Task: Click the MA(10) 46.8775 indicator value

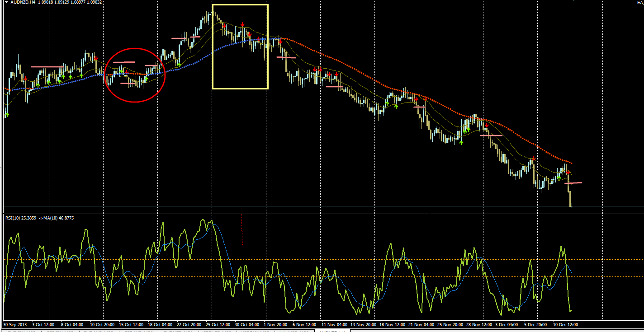Action: pyautogui.click(x=57, y=218)
